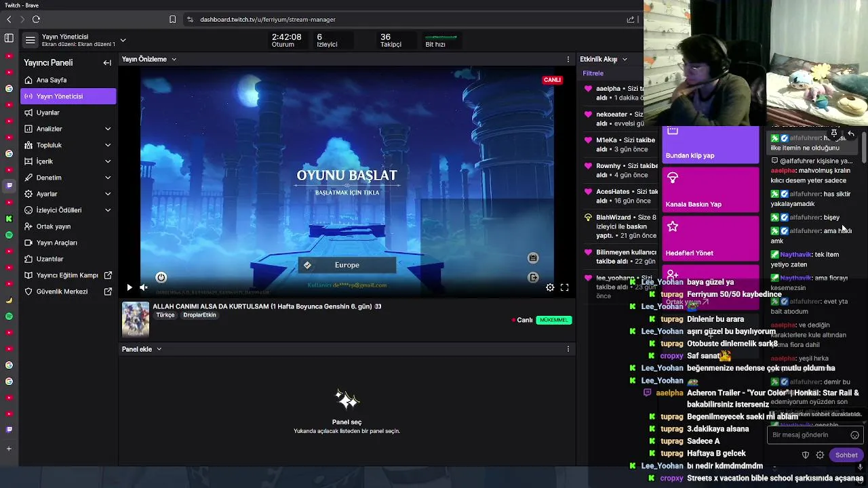Image resolution: width=868 pixels, height=488 pixels.
Task: Click the Hedefleri Yönet quick action
Action: pyautogui.click(x=710, y=238)
